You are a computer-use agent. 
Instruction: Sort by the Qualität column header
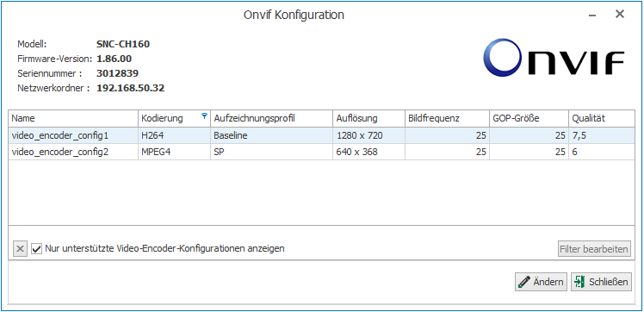pyautogui.click(x=602, y=118)
